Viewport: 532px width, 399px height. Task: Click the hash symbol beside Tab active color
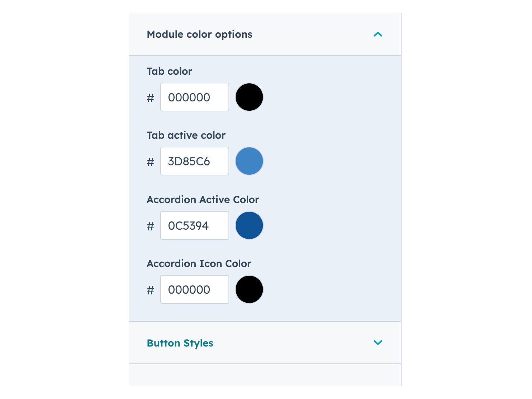151,161
